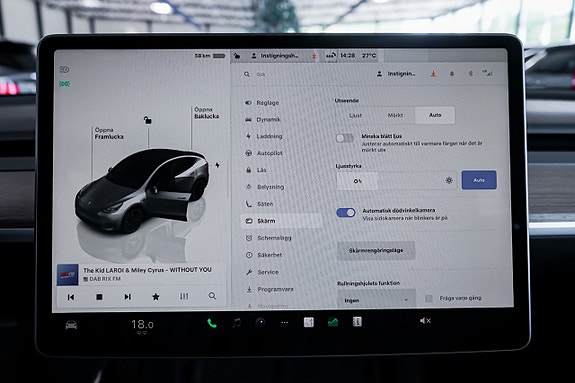This screenshot has height=383, width=575.
Task: Unmute using the muted speaker icon
Action: coord(425,321)
